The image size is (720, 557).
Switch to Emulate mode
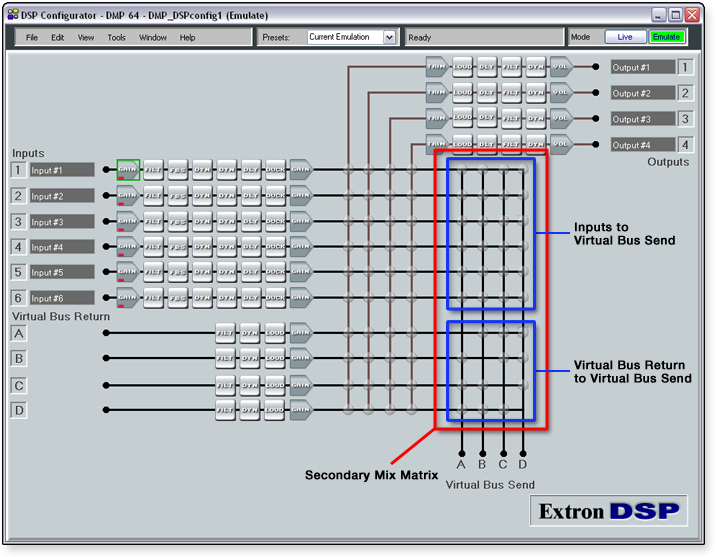click(665, 37)
